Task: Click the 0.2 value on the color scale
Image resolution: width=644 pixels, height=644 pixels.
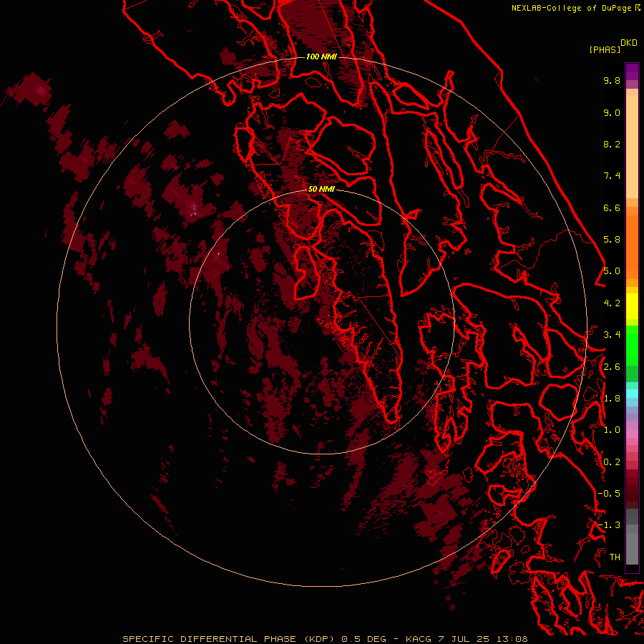Action: [612, 462]
